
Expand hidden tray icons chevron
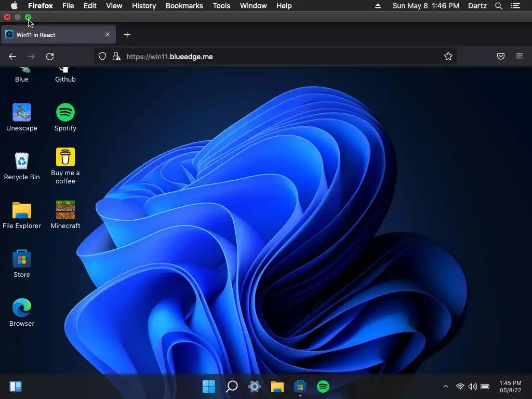point(446,387)
